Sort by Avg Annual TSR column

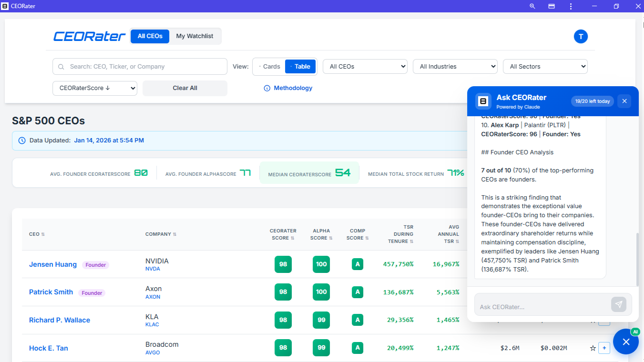(x=448, y=234)
